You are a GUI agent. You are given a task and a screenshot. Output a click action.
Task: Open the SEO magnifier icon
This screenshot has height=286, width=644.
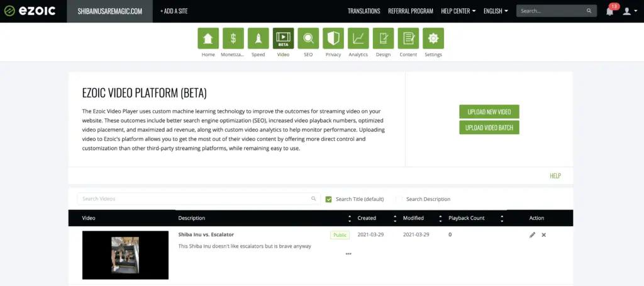click(x=308, y=38)
